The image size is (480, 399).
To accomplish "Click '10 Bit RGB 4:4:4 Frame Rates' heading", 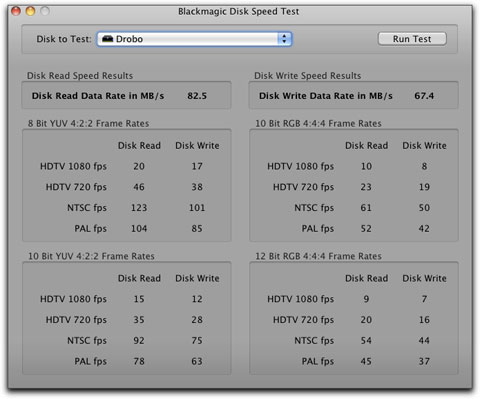I will coord(318,123).
